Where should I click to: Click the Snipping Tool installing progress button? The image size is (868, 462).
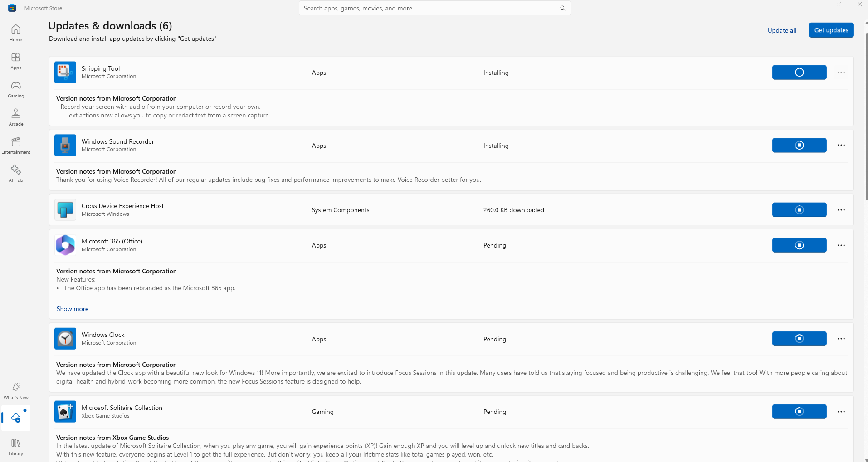[x=799, y=73]
